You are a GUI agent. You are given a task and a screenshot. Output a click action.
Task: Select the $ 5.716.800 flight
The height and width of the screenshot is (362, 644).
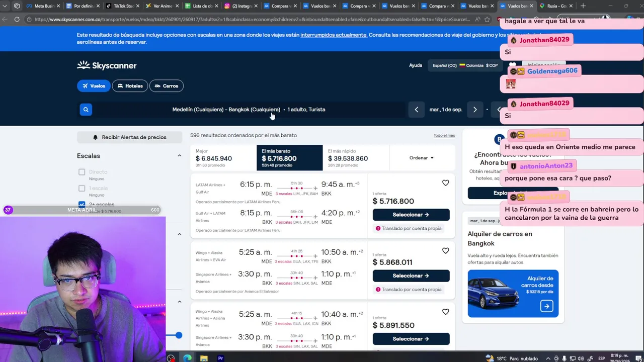click(411, 215)
